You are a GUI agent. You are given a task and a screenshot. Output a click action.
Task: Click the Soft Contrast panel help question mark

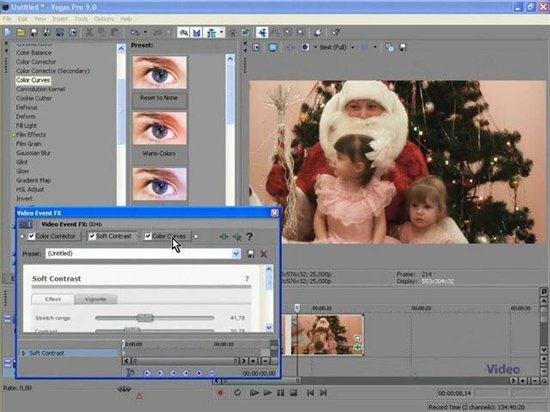click(247, 279)
